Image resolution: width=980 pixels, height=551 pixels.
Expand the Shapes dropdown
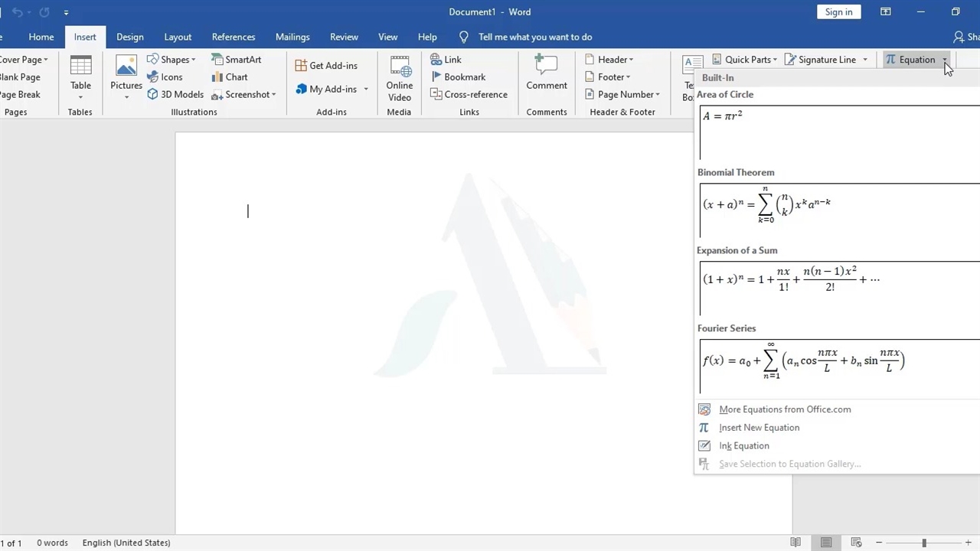171,60
